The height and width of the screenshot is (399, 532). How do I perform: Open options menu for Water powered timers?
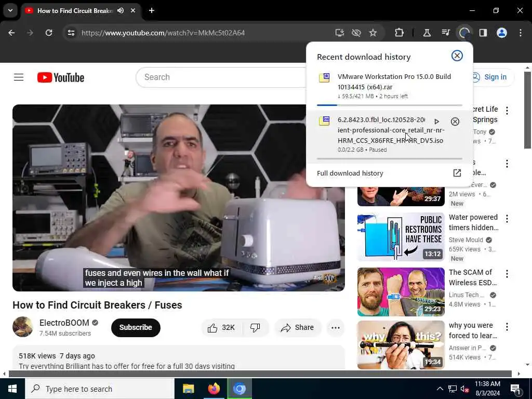(507, 219)
